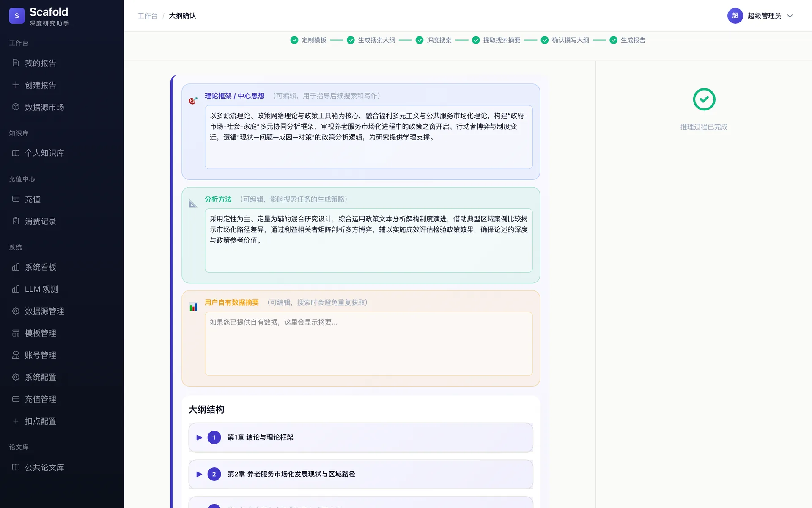Expand chapter 第1章 绪论与理论框架 triangle
This screenshot has height=508, width=812.
click(199, 437)
